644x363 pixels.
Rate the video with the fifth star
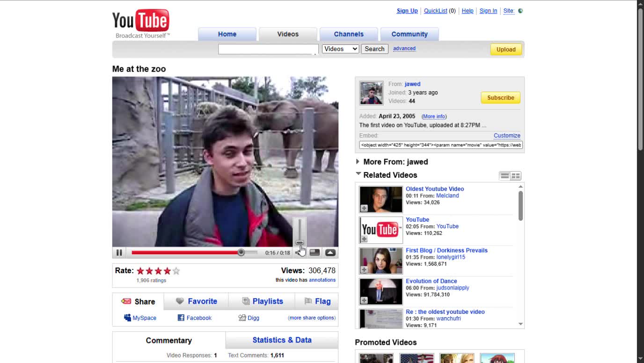pyautogui.click(x=176, y=271)
